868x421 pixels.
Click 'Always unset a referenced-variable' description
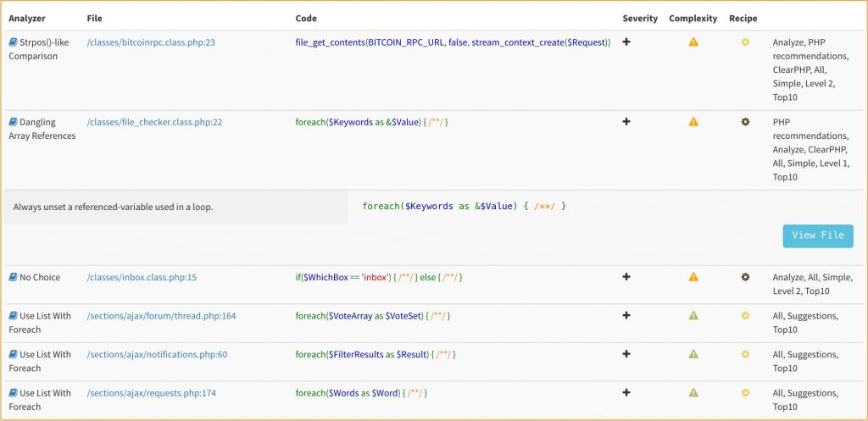click(x=113, y=208)
